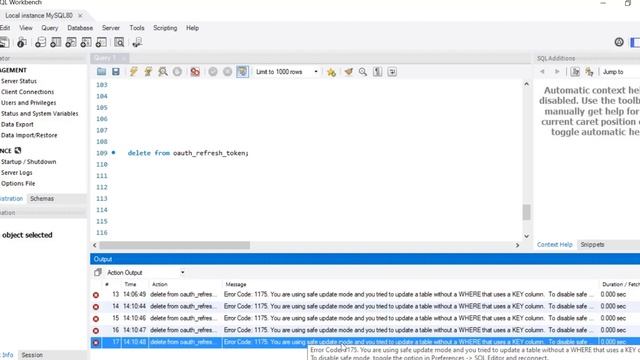
Task: Open Server Logs
Action: [x=16, y=173]
